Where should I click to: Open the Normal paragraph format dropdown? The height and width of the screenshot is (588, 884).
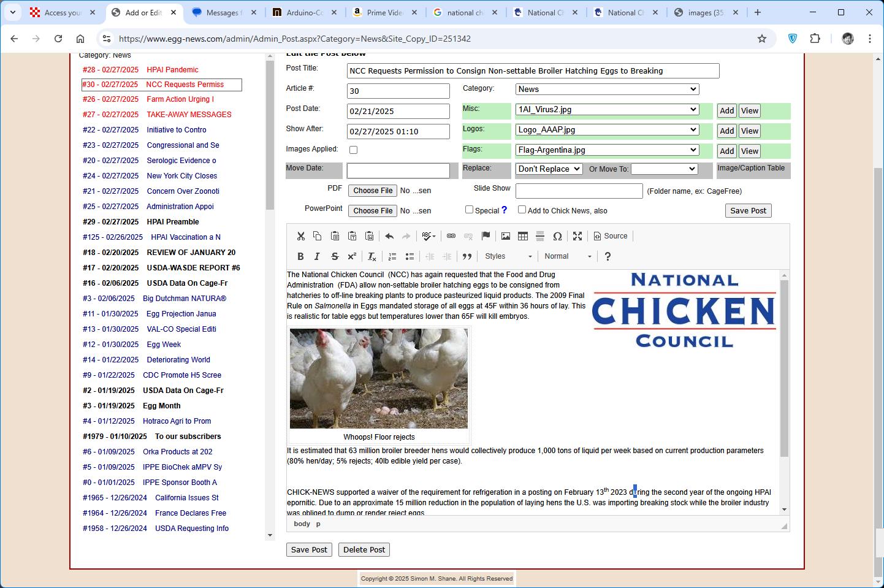coord(568,256)
